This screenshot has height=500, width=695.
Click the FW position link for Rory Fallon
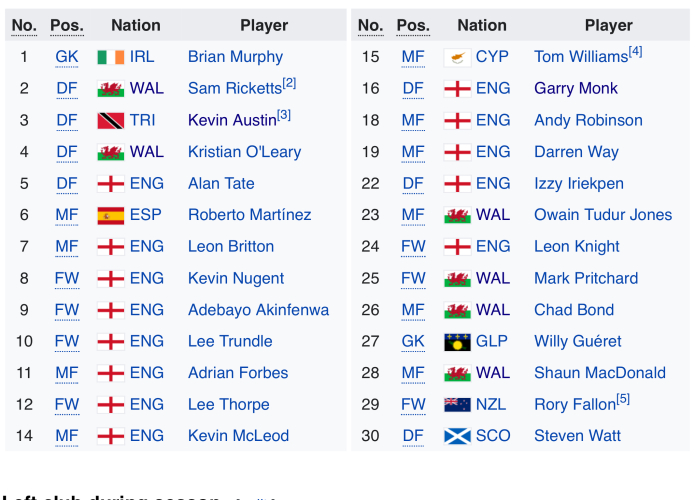click(x=413, y=405)
